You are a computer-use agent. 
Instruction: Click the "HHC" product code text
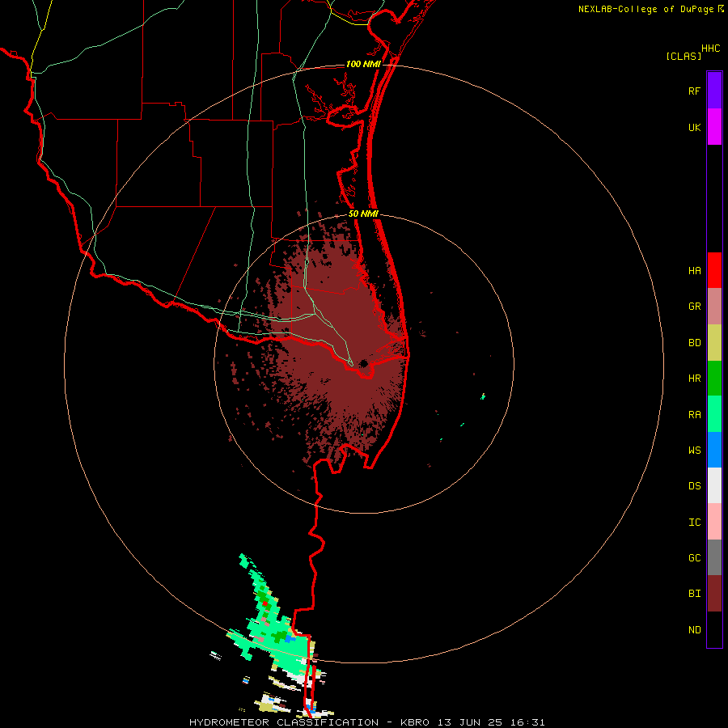[711, 49]
